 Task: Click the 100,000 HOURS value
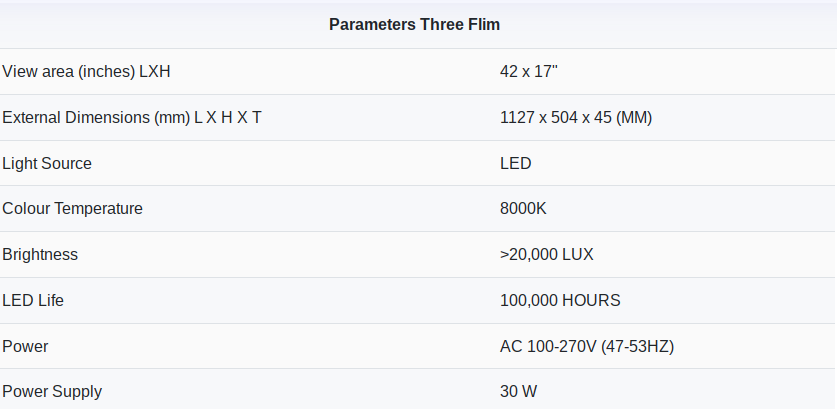(x=560, y=300)
